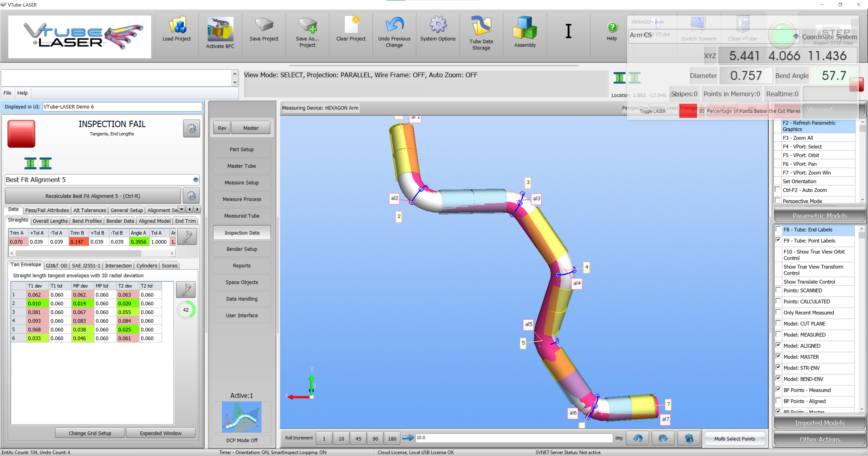Enable F8 Tube End Labels checkbox
Image resolution: width=868 pixels, height=456 pixels.
[x=778, y=229]
